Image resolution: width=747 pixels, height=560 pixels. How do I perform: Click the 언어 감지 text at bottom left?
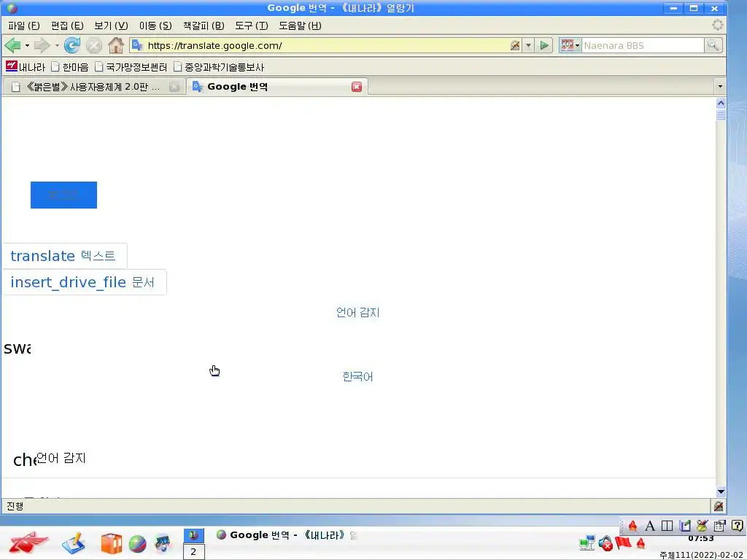(61, 458)
